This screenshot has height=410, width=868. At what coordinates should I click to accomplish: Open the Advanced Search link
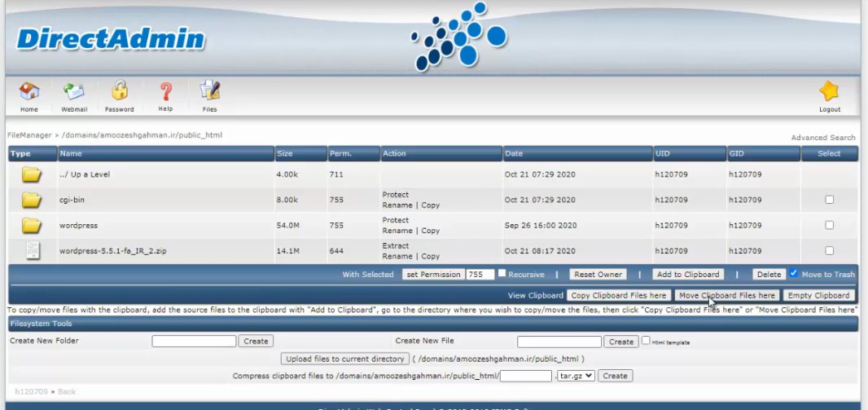coord(822,138)
